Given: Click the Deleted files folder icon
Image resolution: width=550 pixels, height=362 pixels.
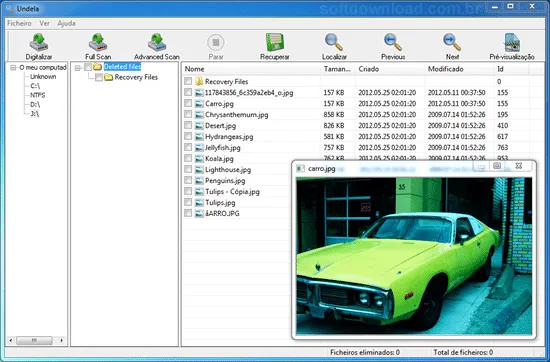Looking at the screenshot, I should [97, 67].
